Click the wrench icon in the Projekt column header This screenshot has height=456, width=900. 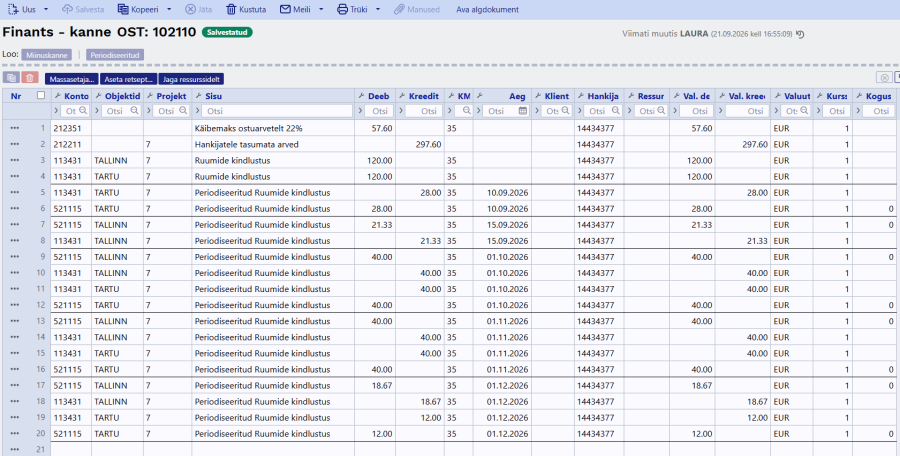coord(150,96)
